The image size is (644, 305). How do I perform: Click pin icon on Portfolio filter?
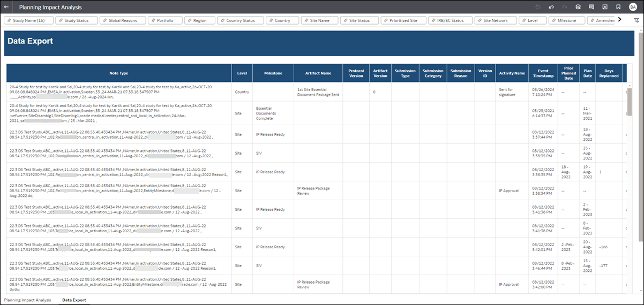[x=153, y=20]
